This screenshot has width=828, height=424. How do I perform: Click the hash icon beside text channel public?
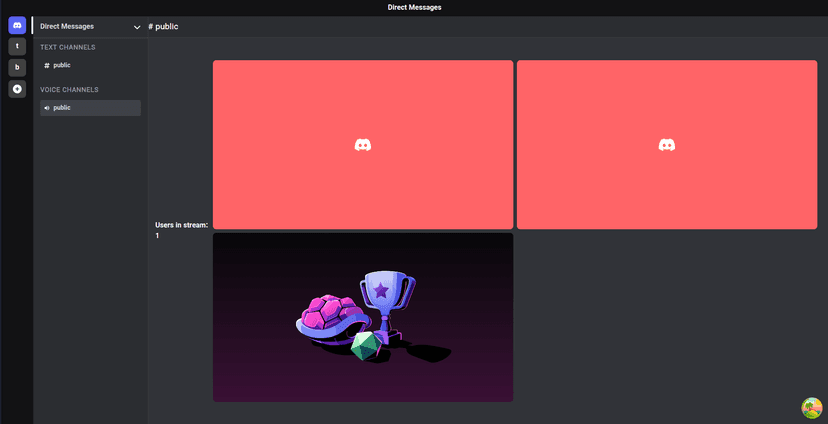[x=47, y=65]
